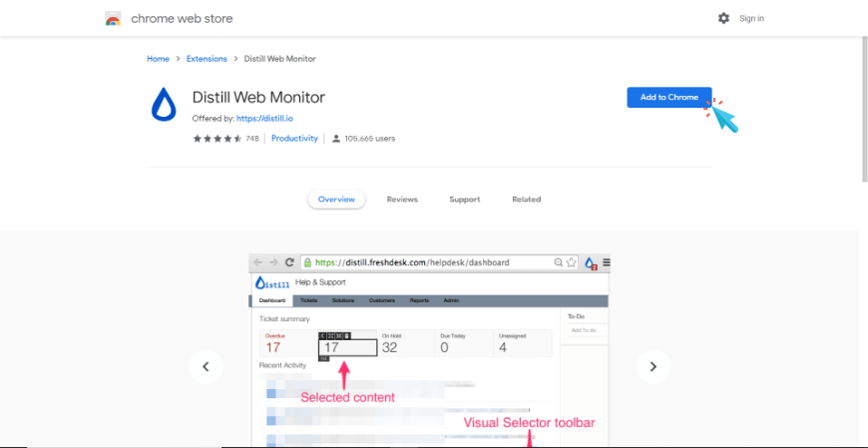
Task: Click the 748 ratings count
Action: [x=252, y=139]
